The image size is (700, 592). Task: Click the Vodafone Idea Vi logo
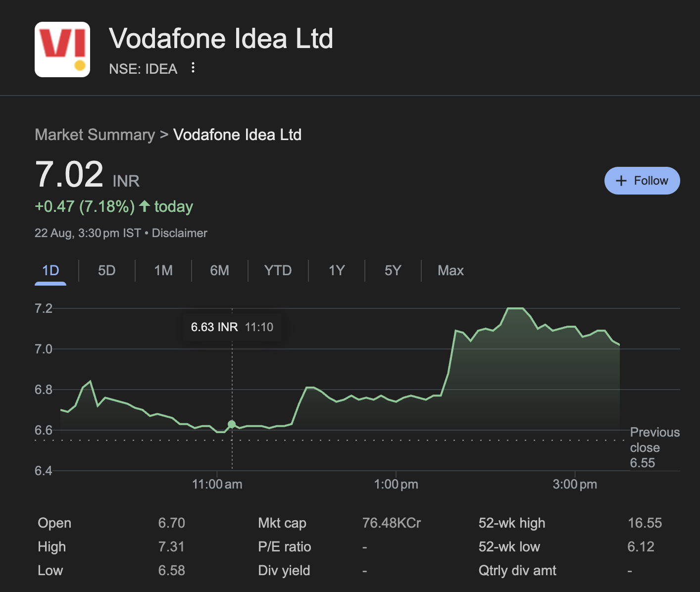62,49
